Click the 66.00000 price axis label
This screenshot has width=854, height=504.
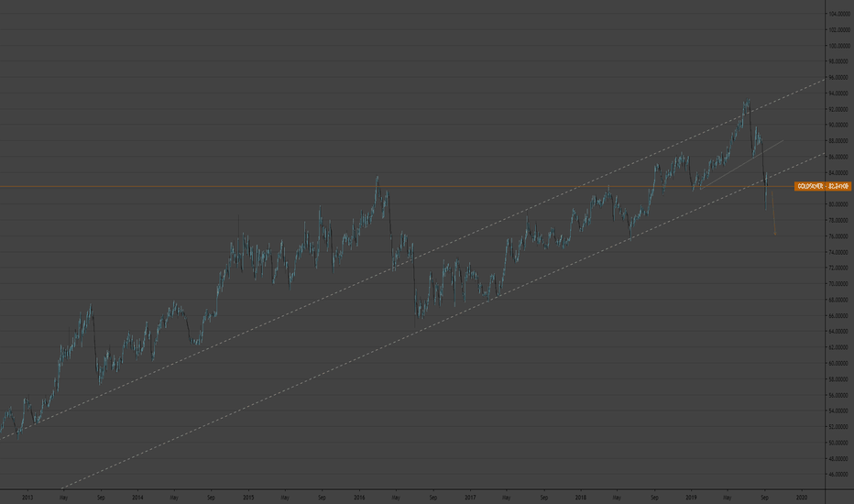point(839,315)
